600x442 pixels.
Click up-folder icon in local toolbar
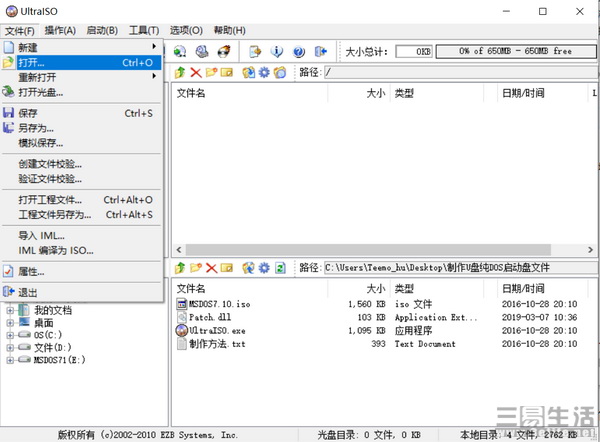(180, 267)
